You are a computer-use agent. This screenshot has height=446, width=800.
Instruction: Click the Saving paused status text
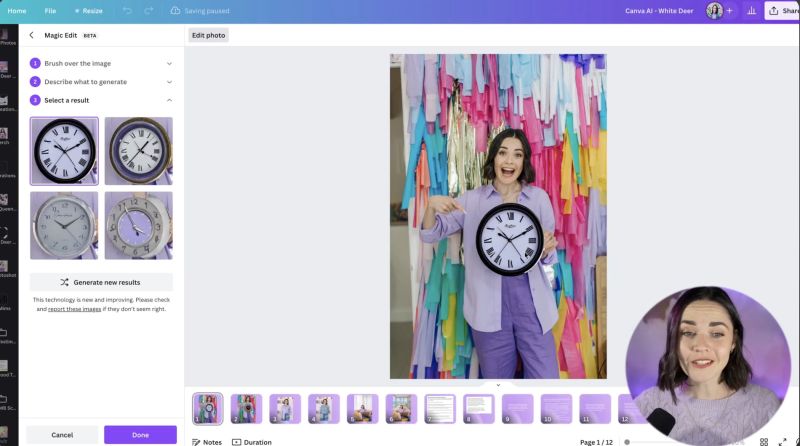point(207,11)
